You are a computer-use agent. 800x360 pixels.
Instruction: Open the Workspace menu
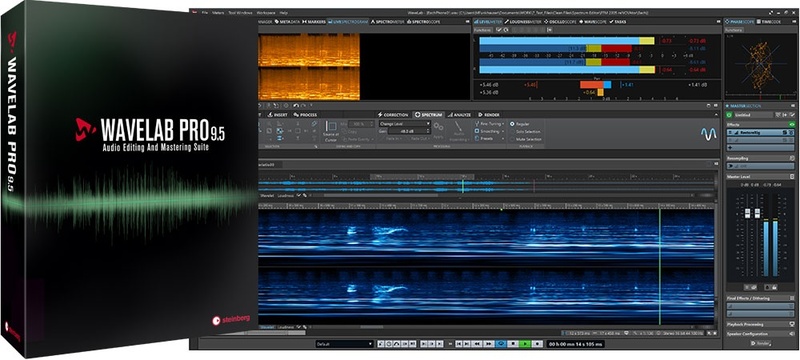(265, 13)
